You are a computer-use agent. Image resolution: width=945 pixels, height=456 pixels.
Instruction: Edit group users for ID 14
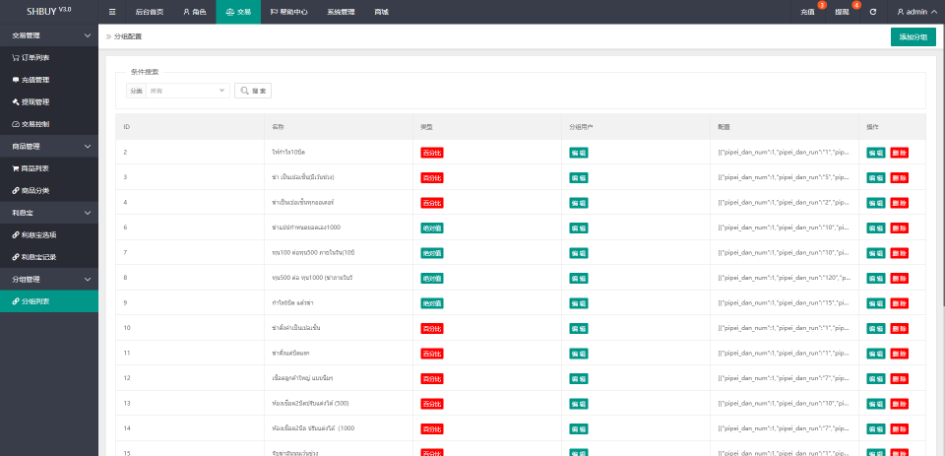pos(579,428)
